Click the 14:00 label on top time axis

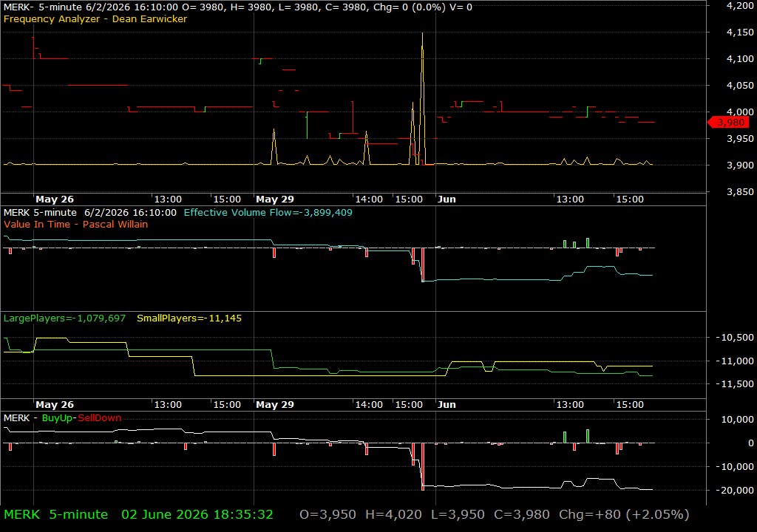(x=369, y=199)
